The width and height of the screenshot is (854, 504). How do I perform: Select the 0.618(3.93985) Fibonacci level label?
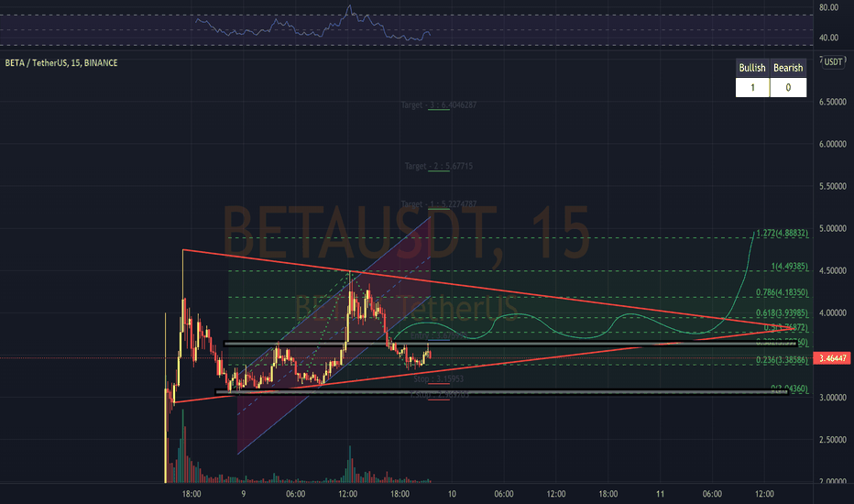tap(783, 312)
